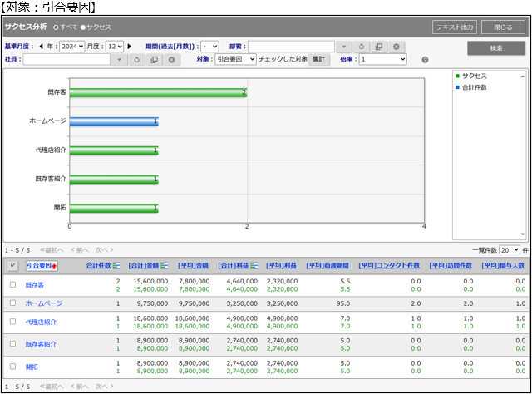532x394 pixels.
Task: Open the help question mark icon
Action: [x=425, y=60]
